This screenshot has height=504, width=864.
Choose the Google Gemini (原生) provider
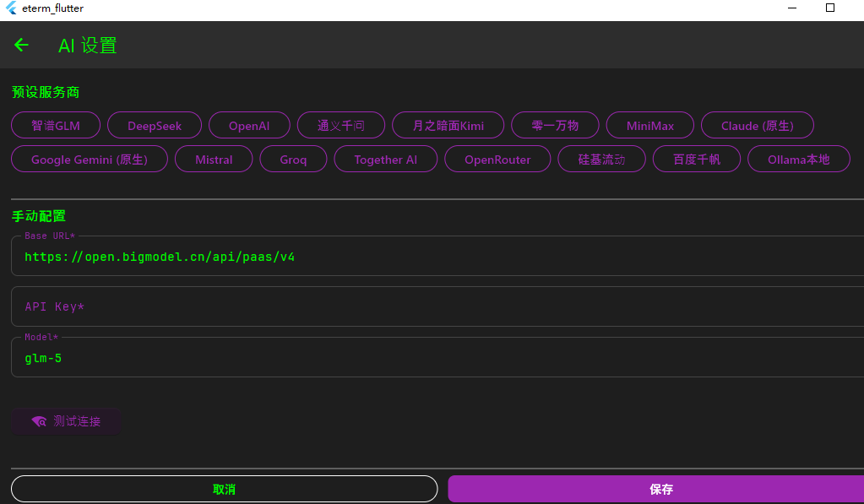89,159
